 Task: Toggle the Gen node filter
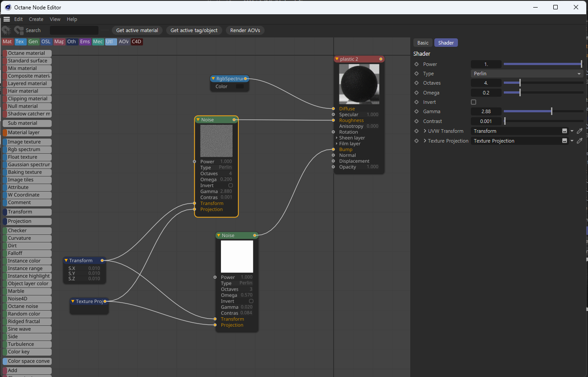[33, 41]
